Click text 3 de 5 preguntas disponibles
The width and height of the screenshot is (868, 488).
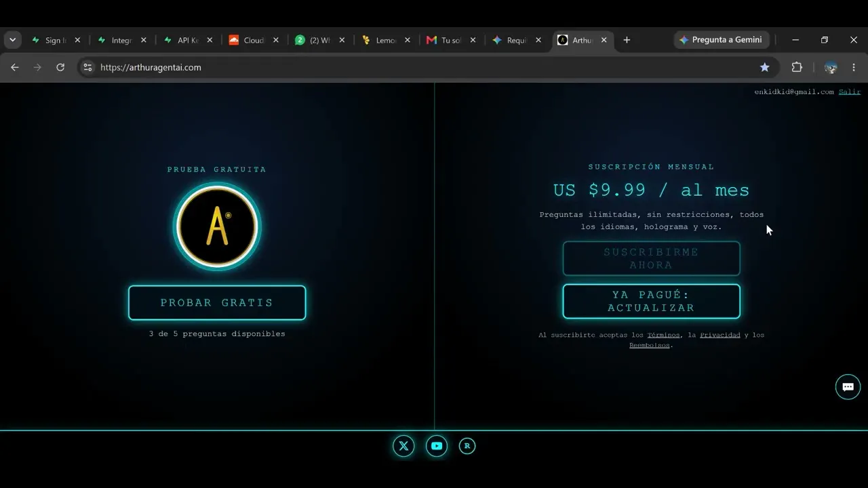[x=217, y=333]
